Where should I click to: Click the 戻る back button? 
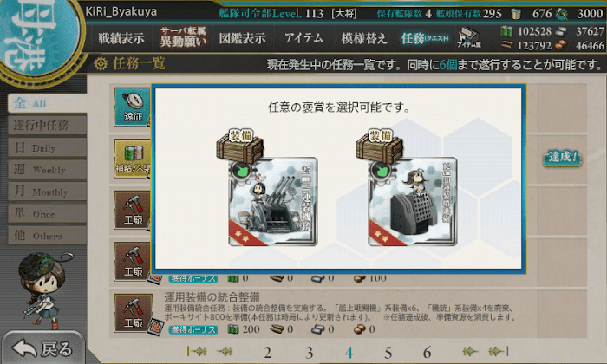click(x=43, y=348)
